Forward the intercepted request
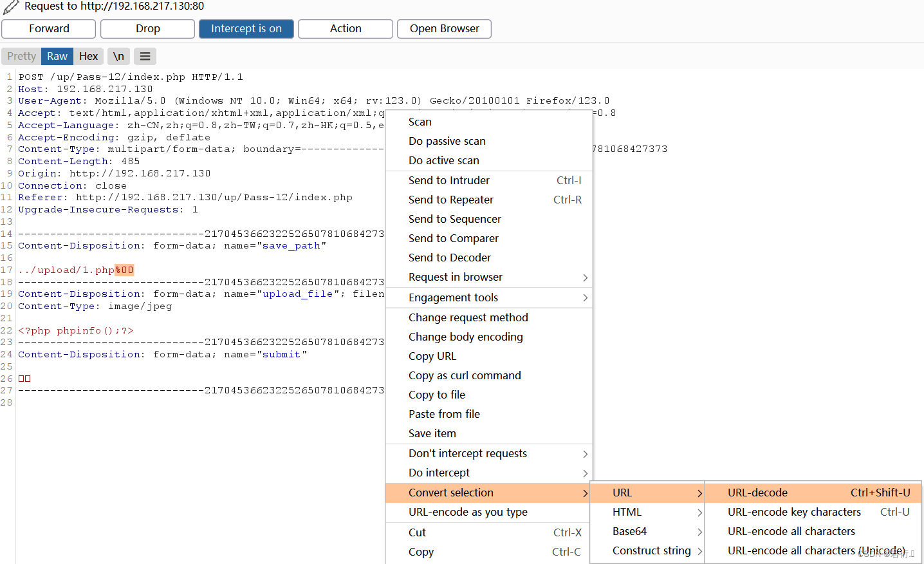The width and height of the screenshot is (924, 564). coord(49,29)
